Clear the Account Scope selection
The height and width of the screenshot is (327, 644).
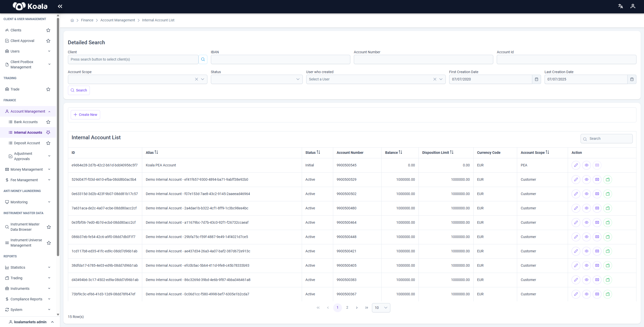[197, 79]
